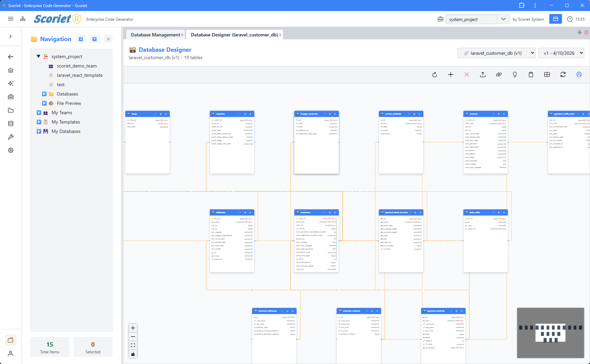The image size is (590, 364).
Task: Open the hamburger menu top left
Action: pos(11,19)
